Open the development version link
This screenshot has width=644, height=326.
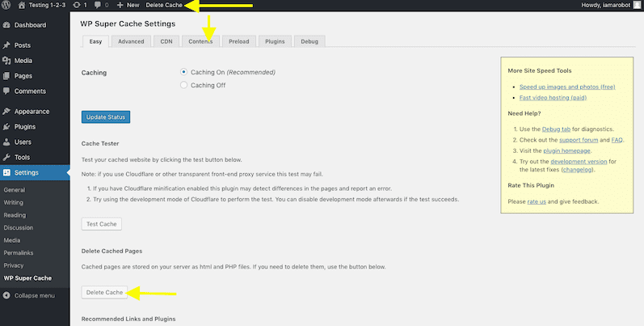pos(579,162)
